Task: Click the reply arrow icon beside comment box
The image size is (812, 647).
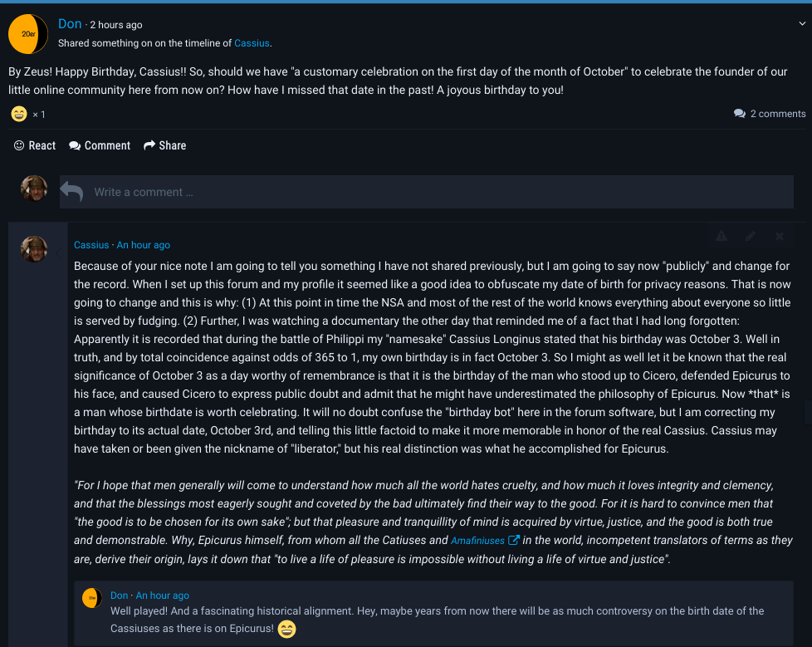Action: point(71,192)
